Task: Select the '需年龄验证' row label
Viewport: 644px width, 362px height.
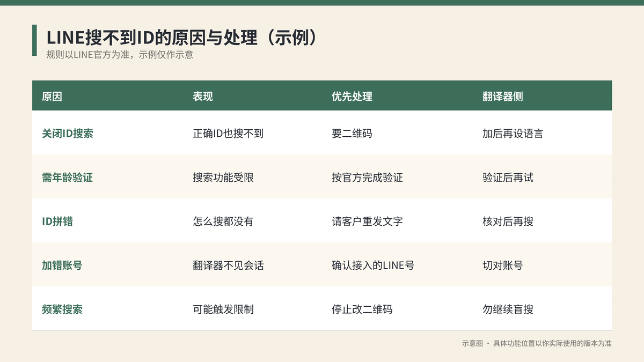Action: [x=68, y=178]
